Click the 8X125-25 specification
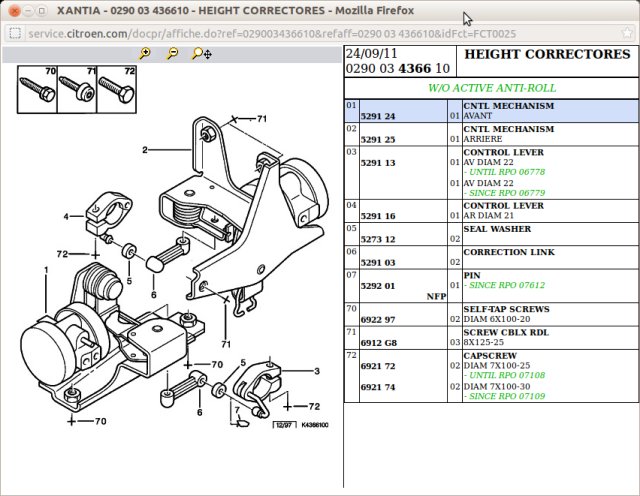Screen dimensions: 640x496 pyautogui.click(x=484, y=343)
